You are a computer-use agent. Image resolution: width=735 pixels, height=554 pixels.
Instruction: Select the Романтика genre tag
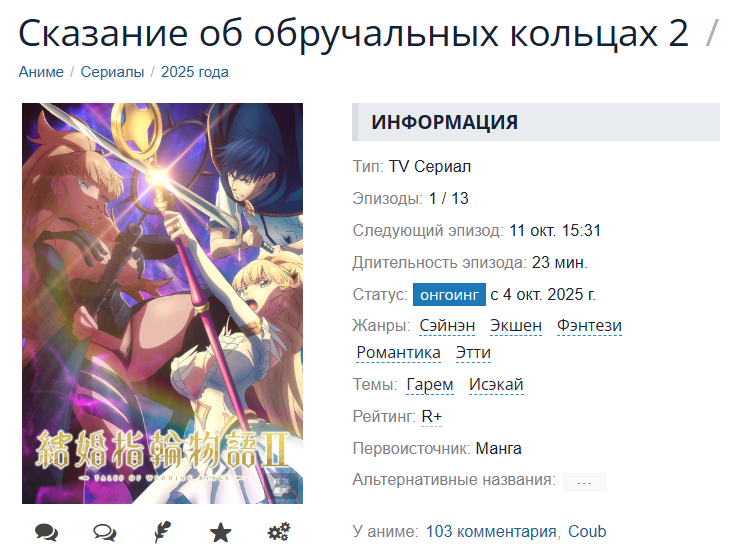click(x=398, y=352)
